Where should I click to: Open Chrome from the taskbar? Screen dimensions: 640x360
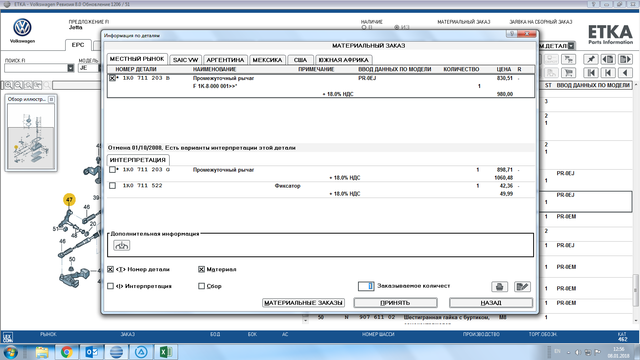click(x=67, y=352)
